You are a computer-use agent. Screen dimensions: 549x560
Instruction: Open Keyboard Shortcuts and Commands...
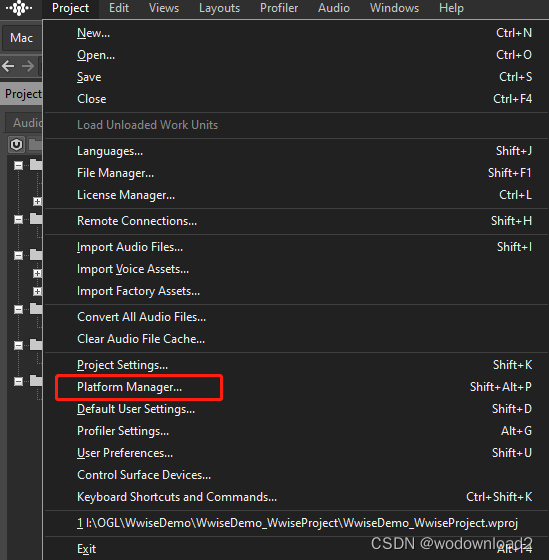tap(296, 497)
